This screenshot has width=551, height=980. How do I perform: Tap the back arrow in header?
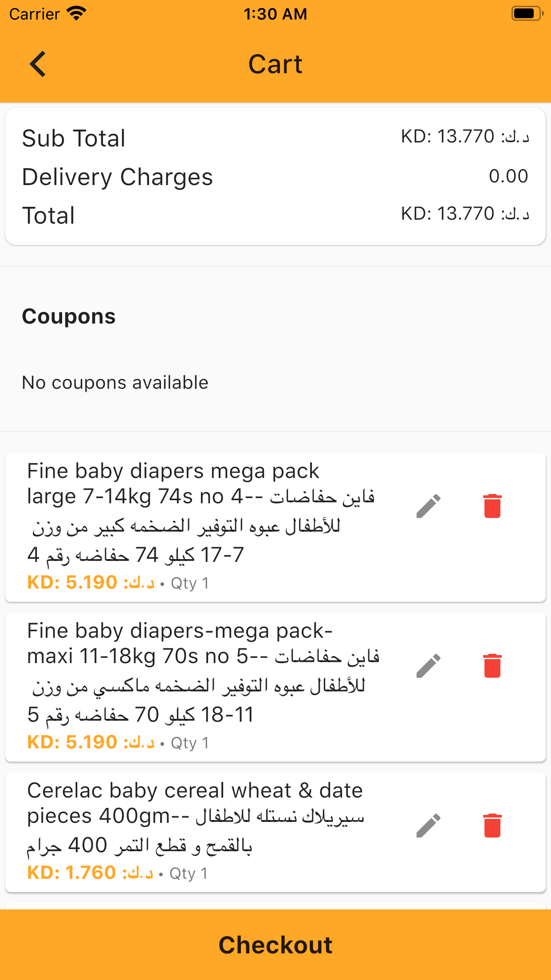[38, 64]
